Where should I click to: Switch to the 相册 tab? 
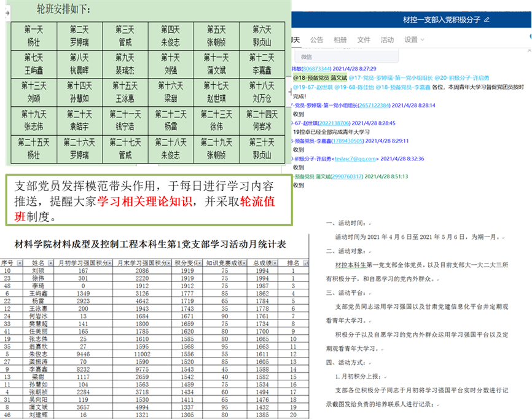tap(340, 40)
